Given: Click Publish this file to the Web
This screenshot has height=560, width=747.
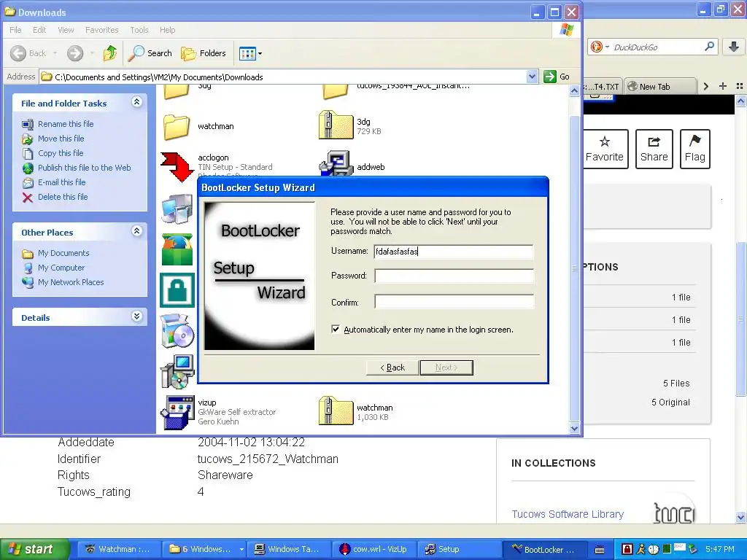Looking at the screenshot, I should 85,168.
